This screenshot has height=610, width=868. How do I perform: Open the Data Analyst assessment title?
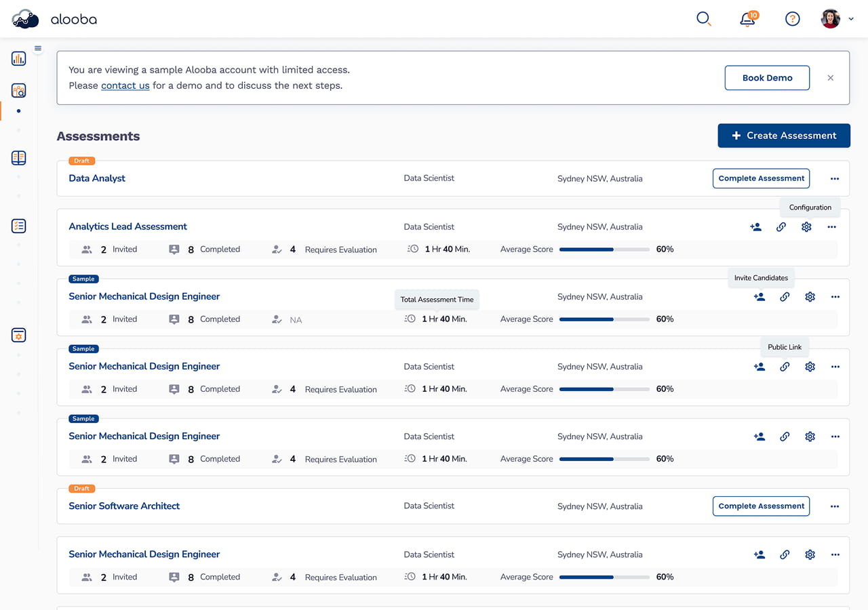97,178
